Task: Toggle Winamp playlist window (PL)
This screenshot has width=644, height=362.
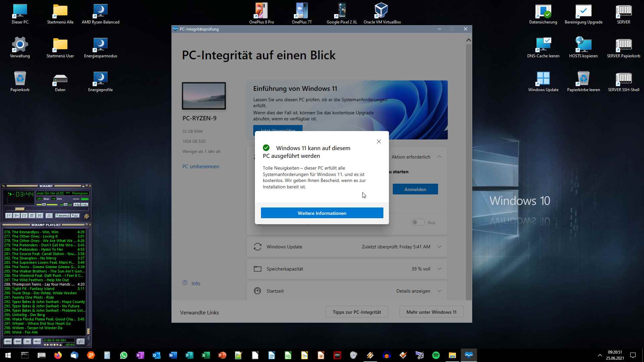Action: (x=85, y=204)
